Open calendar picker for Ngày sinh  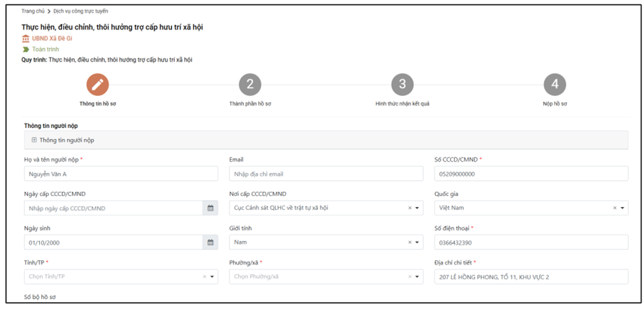point(210,243)
